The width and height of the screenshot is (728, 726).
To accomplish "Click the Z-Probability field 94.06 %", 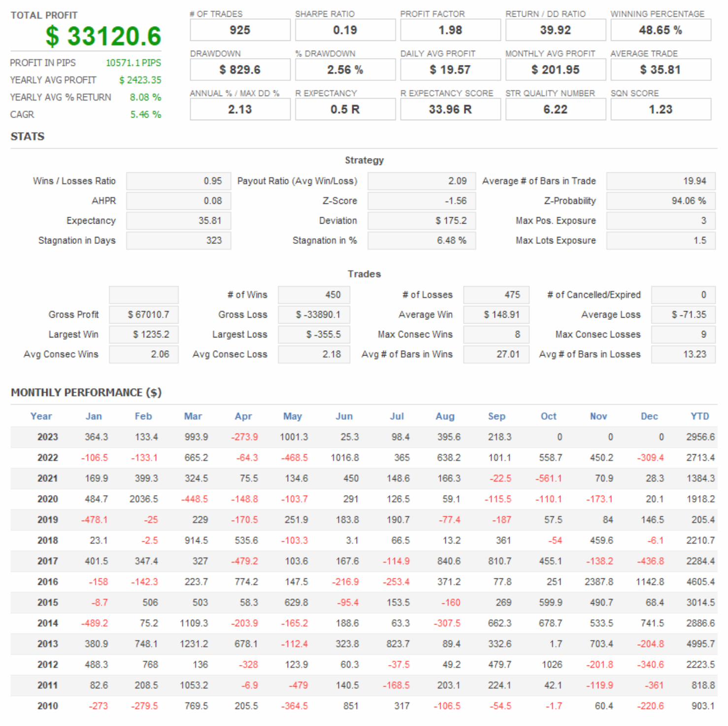I will 661,200.
